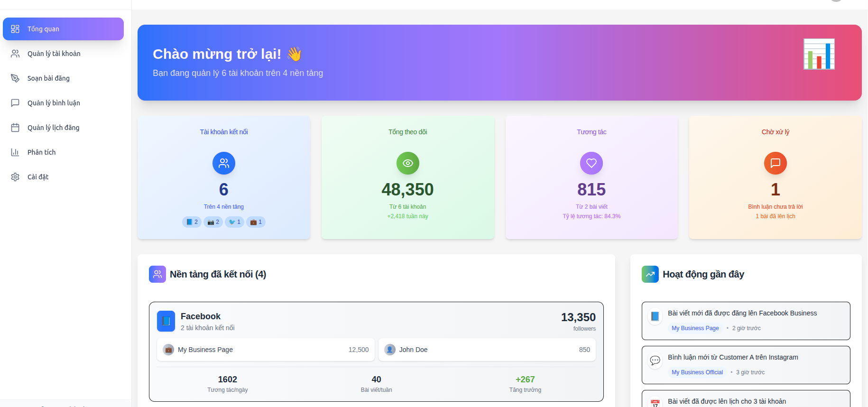
Task: Click the green eye icon in Tổng theo dõi
Action: click(407, 163)
